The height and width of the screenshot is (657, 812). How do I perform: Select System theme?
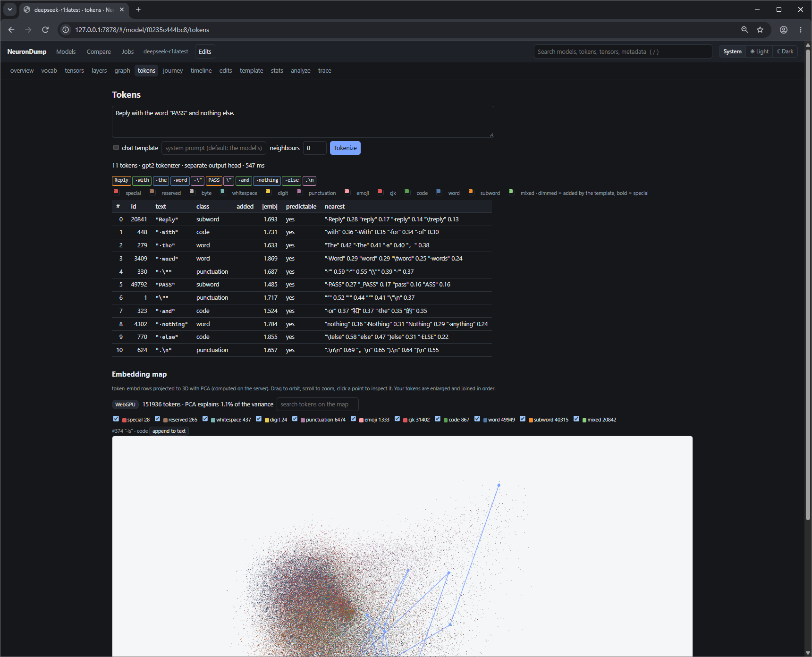(732, 51)
